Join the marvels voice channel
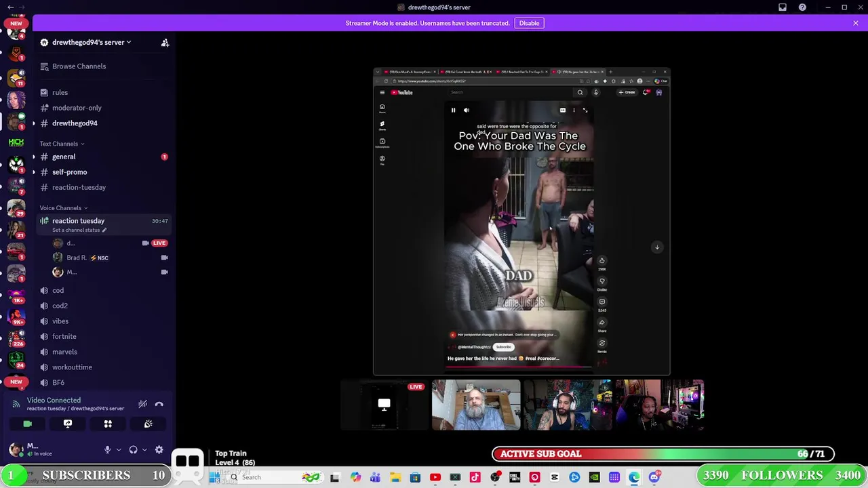 click(x=103, y=352)
